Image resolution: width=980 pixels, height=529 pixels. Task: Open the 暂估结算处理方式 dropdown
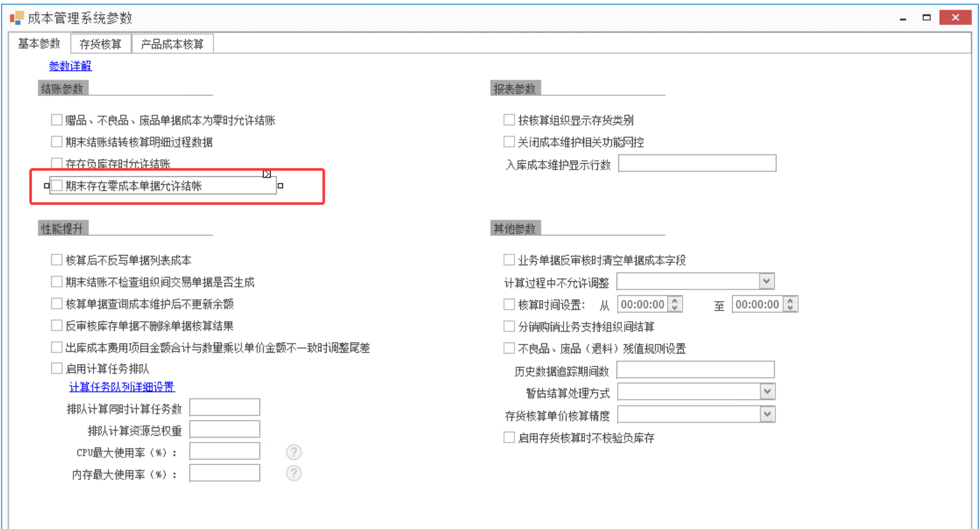pyautogui.click(x=767, y=392)
